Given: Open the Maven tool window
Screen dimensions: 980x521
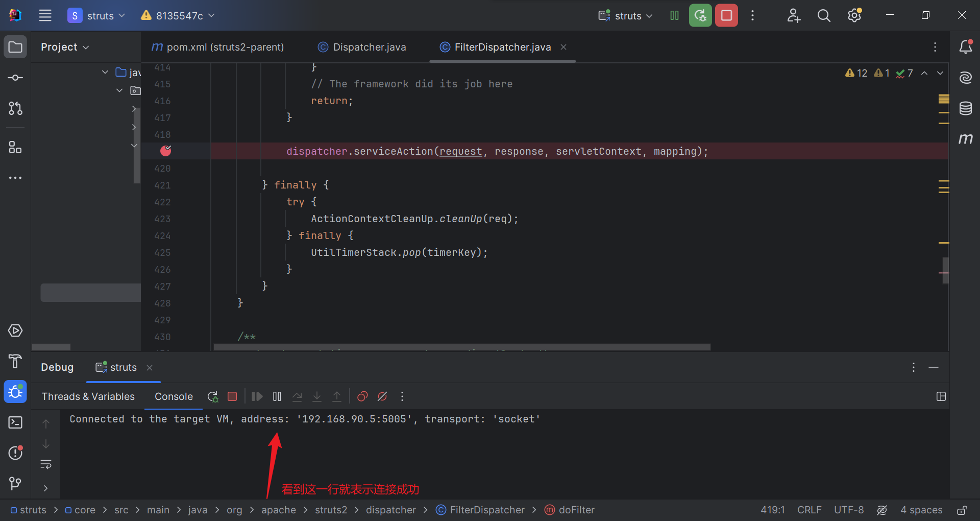Looking at the screenshot, I should (x=965, y=138).
